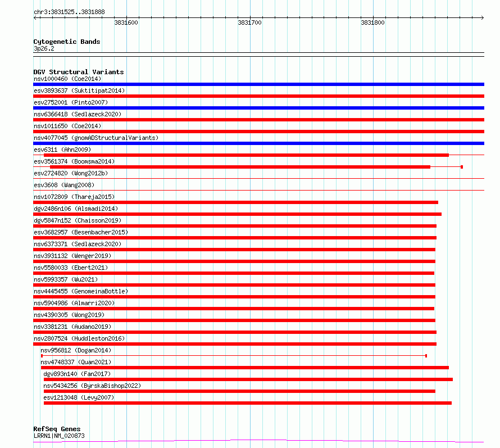This screenshot has width=500, height=448.
Task: Click the red bar under esv1213048
Action: click(248, 403)
